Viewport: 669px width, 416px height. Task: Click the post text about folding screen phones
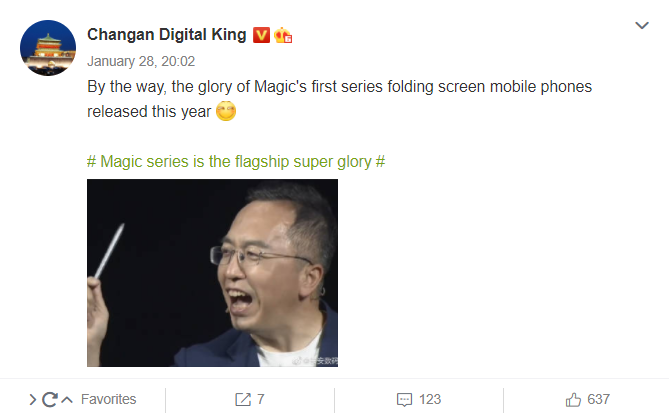click(x=339, y=99)
